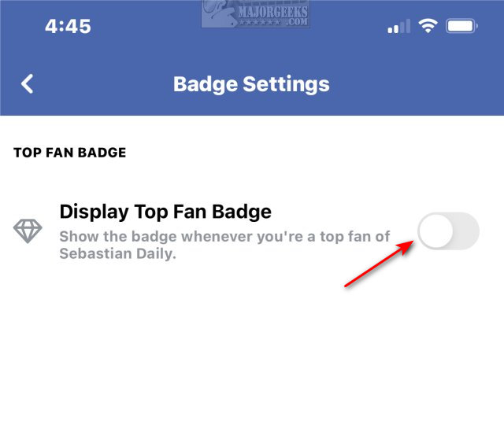
Task: Tap the 'Show the badge whenever' description
Action: (157, 236)
